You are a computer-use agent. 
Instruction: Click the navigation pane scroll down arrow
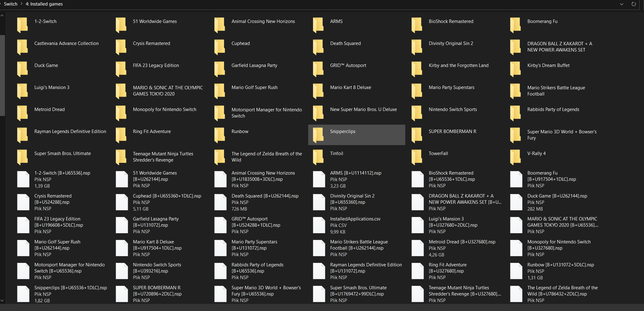tap(2, 300)
